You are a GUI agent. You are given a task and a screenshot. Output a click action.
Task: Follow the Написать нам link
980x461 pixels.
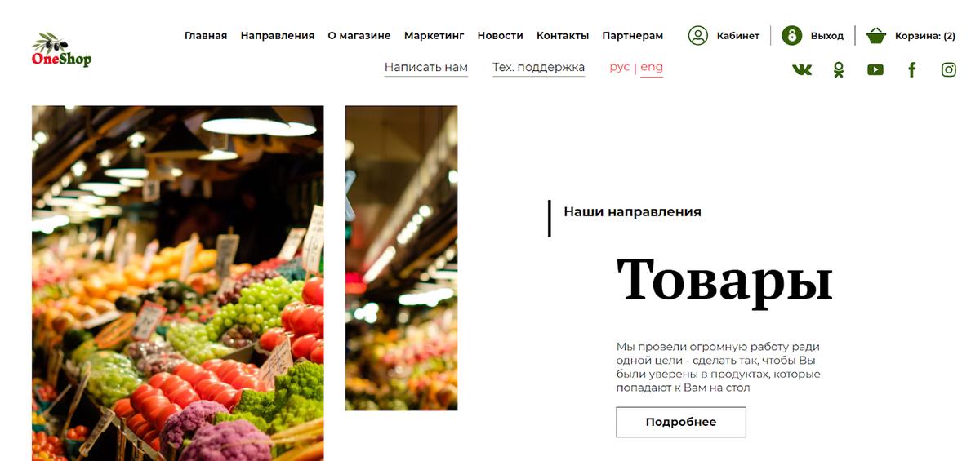click(x=426, y=68)
